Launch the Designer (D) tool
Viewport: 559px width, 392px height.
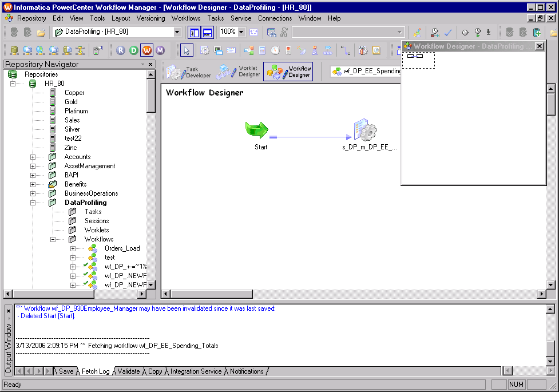point(134,50)
